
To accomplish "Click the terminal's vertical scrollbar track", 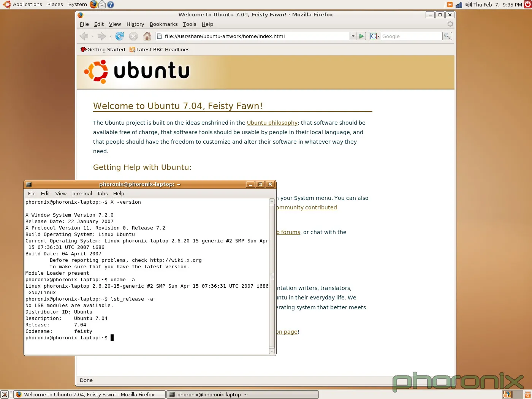I will point(272,276).
